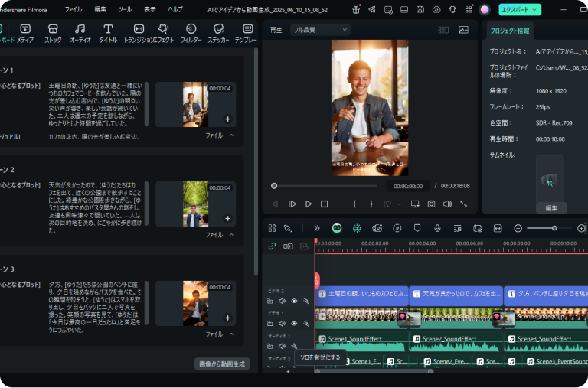The image size is (588, 388).
Task: Click the colorful user avatar icon
Action: pyautogui.click(x=485, y=10)
